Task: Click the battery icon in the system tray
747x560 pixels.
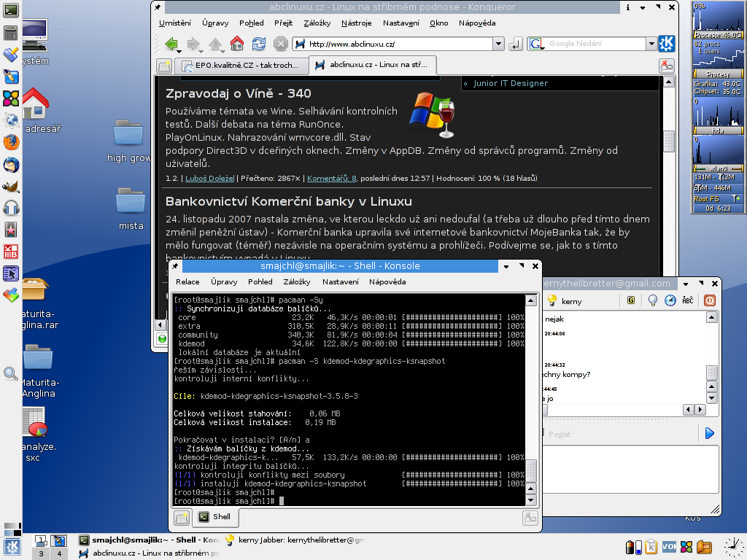Action: click(634, 547)
